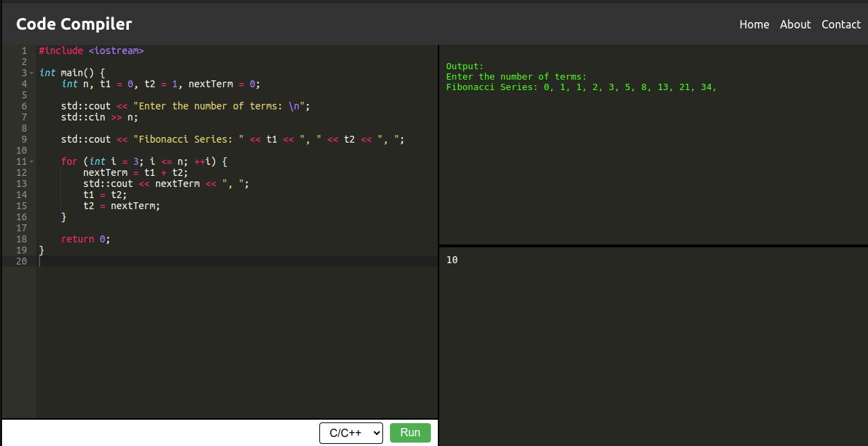The image size is (868, 446).
Task: Place cursor at nextTerm = t1 + t2 line
Action: pos(136,172)
